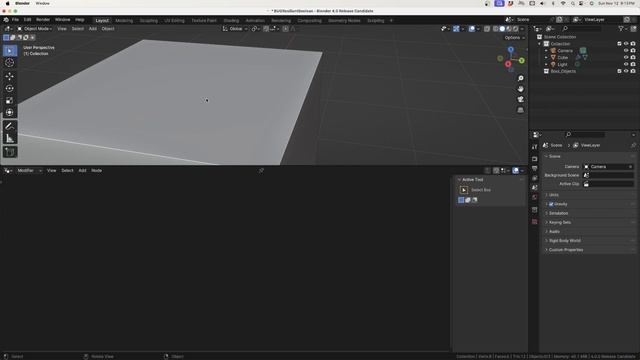Hide Bool_Objects collection via eye icon
The height and width of the screenshot is (360, 640).
coord(626,71)
